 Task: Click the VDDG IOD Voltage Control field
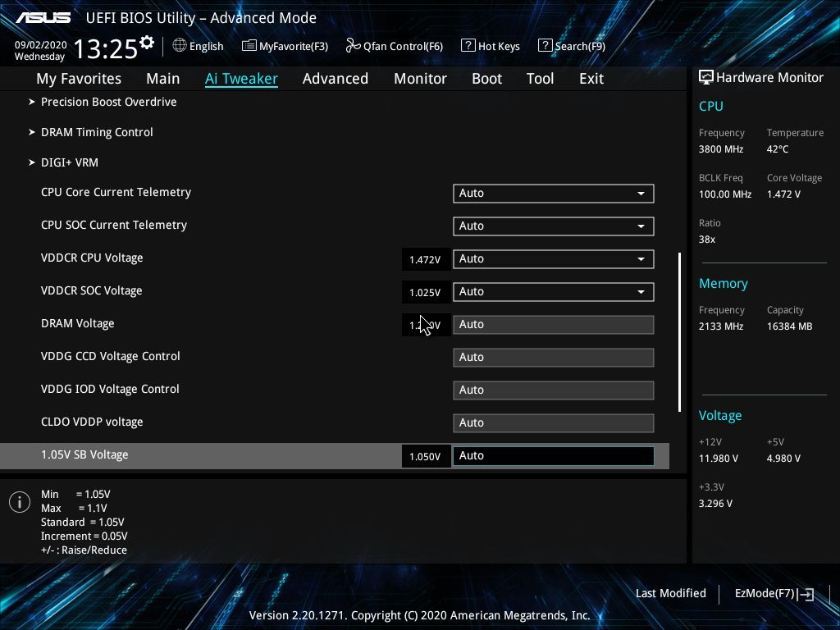554,390
